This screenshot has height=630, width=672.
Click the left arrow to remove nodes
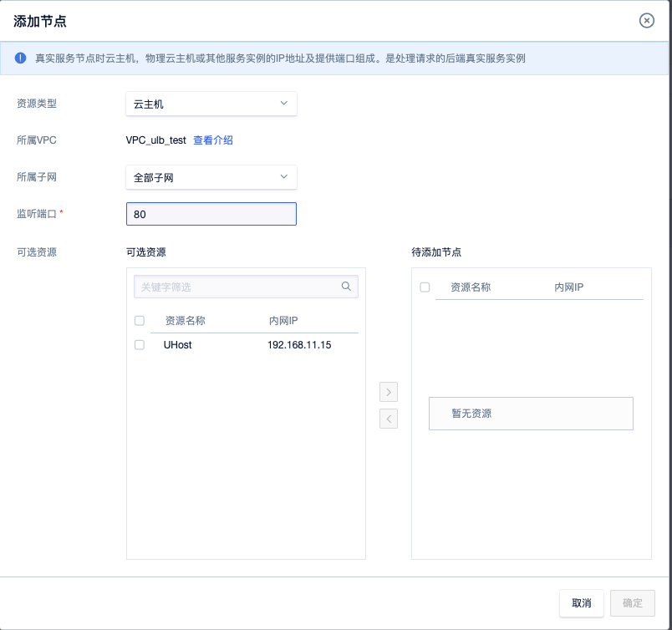tap(389, 419)
